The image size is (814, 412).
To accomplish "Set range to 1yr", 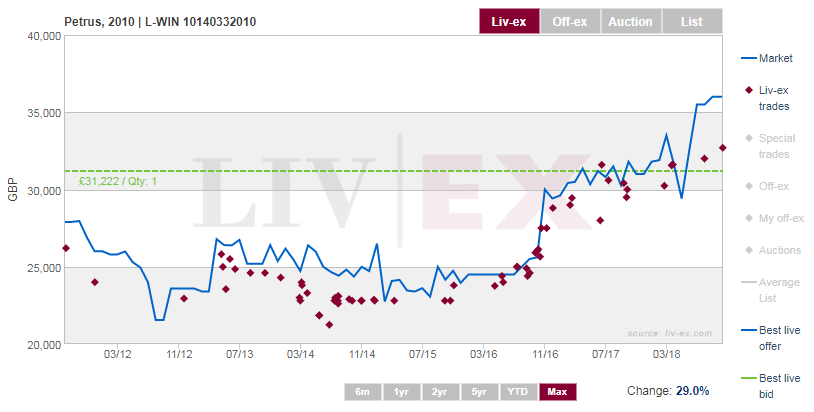I will coord(401,392).
